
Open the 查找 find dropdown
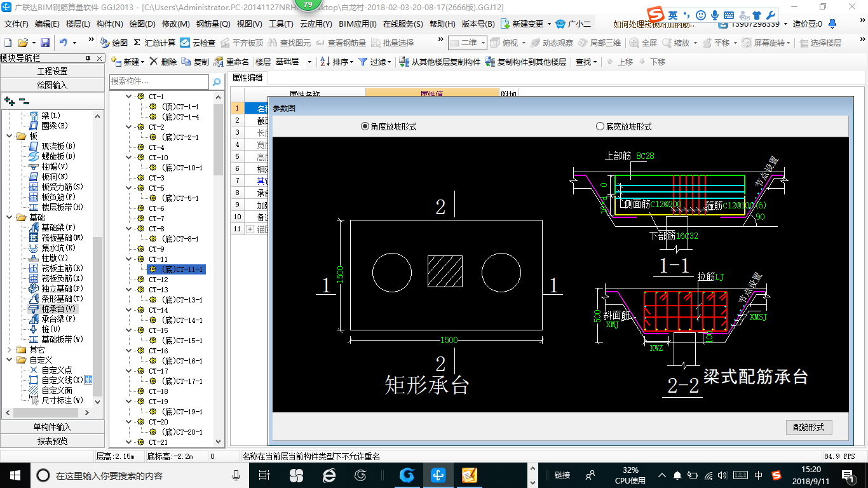(x=587, y=62)
